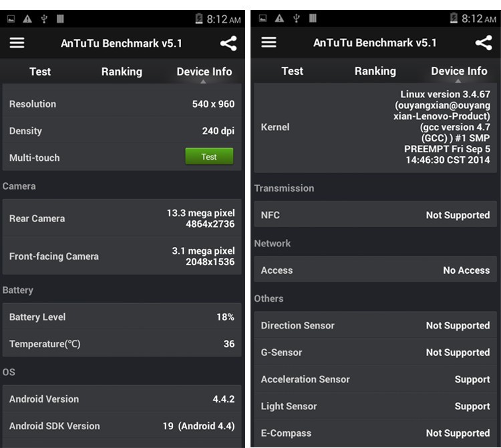Tap the Rear Camera info row
This screenshot has height=448, width=501.
click(x=122, y=218)
